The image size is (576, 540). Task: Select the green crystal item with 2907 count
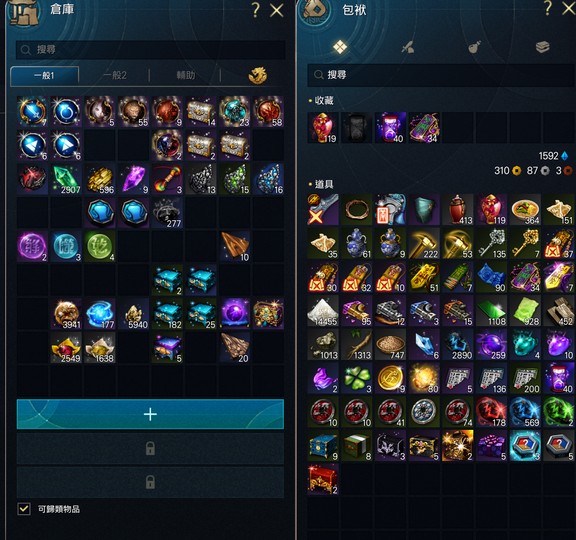tap(66, 179)
